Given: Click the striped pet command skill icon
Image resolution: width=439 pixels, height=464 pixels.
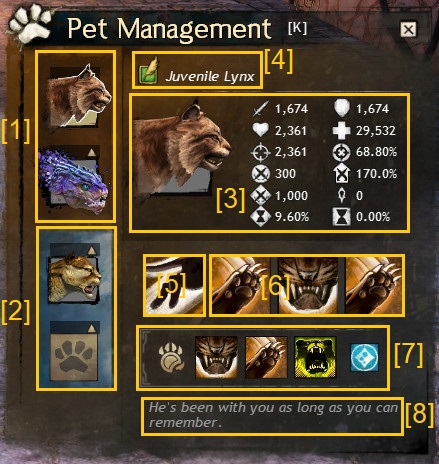Looking at the screenshot, I should tap(174, 286).
